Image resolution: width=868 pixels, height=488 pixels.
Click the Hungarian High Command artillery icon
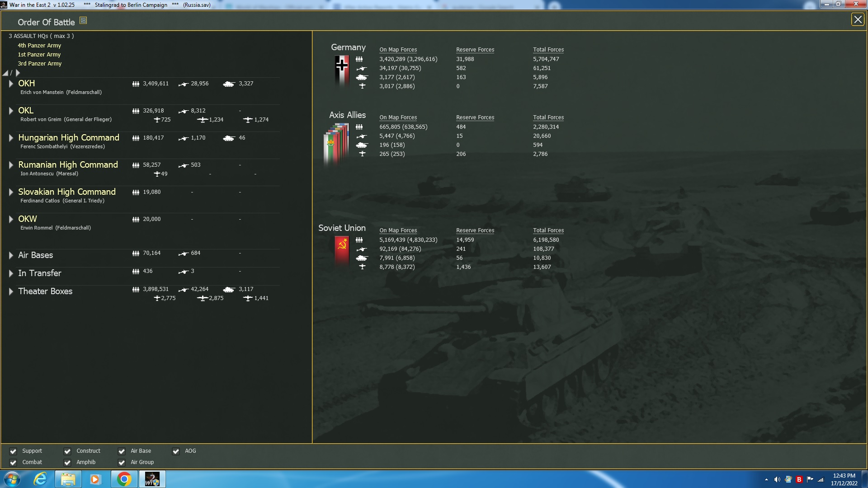coord(183,138)
